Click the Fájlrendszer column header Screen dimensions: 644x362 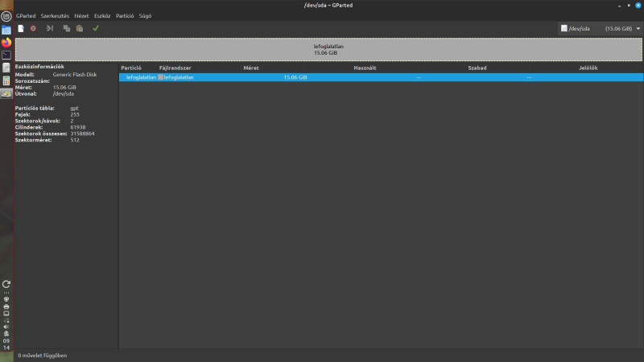(175, 68)
